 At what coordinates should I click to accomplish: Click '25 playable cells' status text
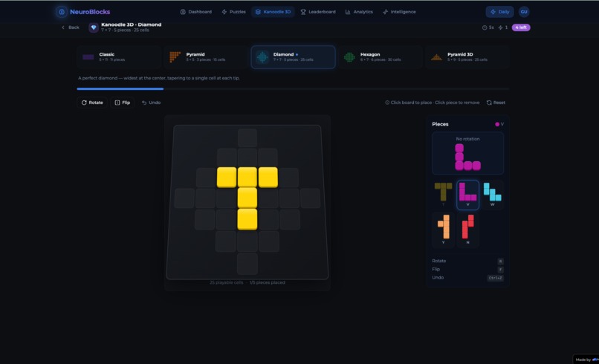226,282
